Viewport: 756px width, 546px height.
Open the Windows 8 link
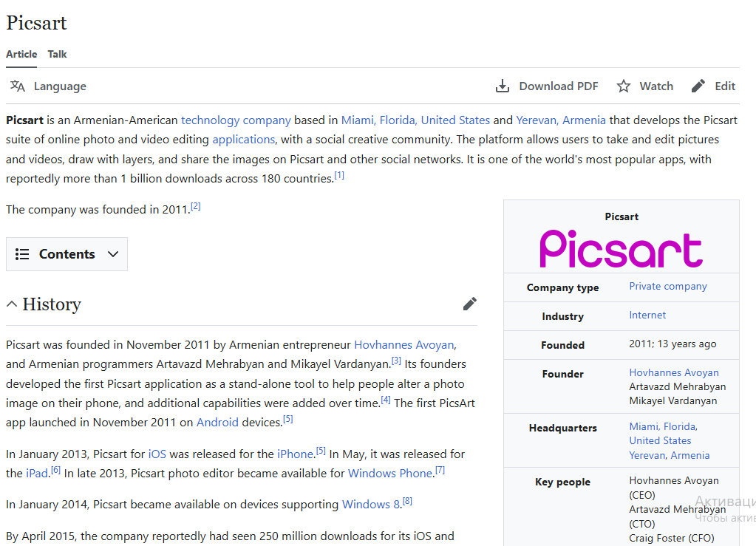coord(371,505)
